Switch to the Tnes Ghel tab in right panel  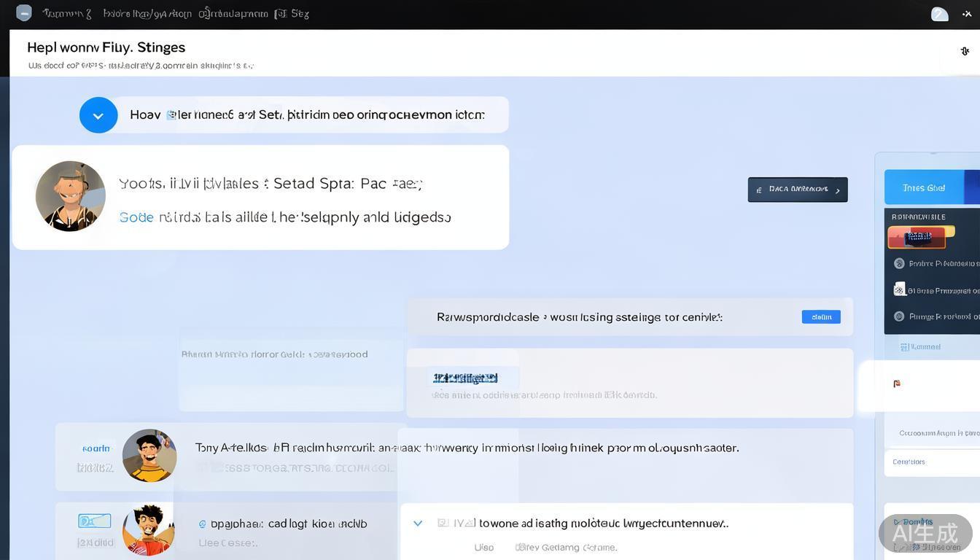coord(923,187)
